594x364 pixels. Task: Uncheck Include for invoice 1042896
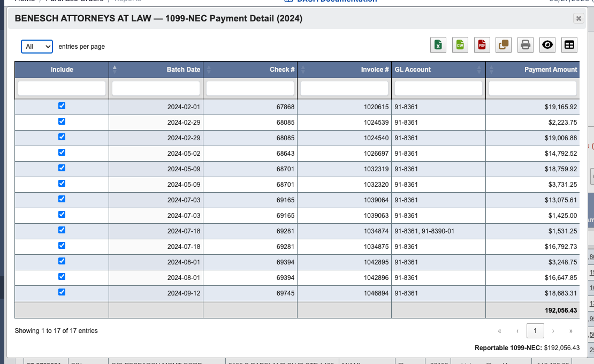click(62, 277)
